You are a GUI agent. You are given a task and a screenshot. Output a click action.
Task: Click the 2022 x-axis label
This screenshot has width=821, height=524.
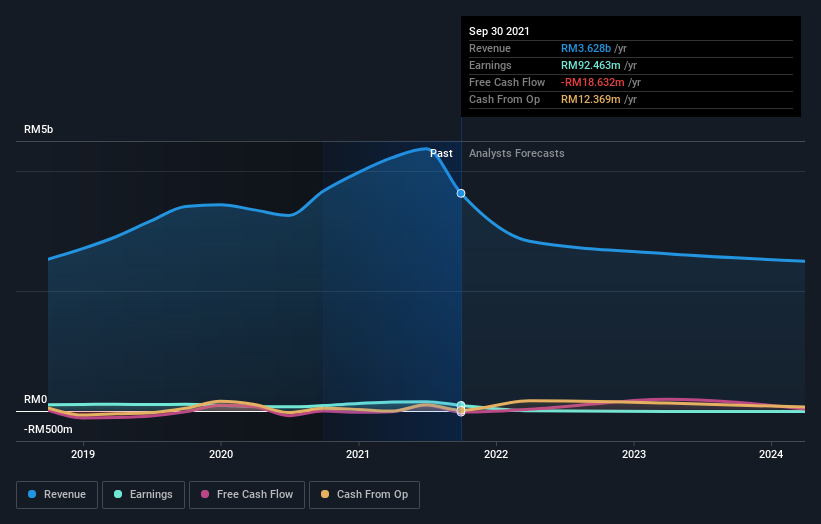pos(496,454)
